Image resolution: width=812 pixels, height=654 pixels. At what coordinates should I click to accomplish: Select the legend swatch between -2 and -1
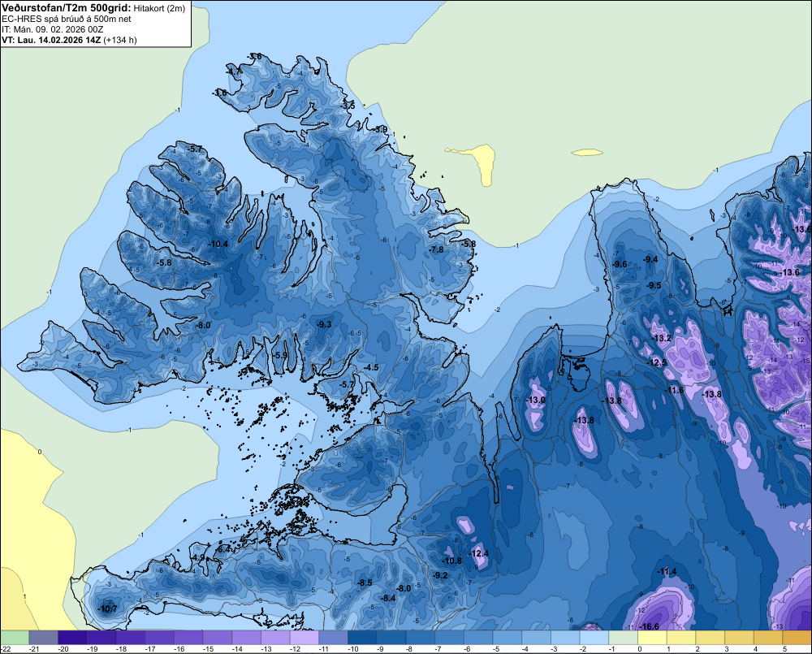point(594,638)
